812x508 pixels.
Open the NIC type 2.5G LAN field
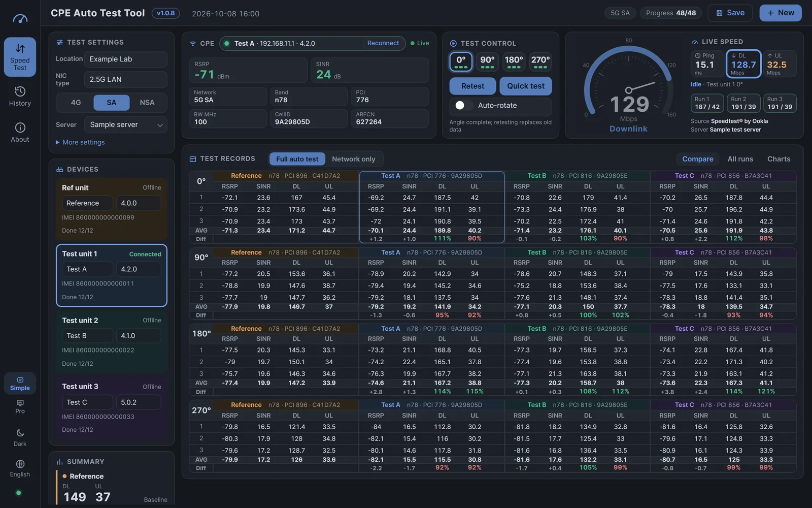[x=126, y=79]
